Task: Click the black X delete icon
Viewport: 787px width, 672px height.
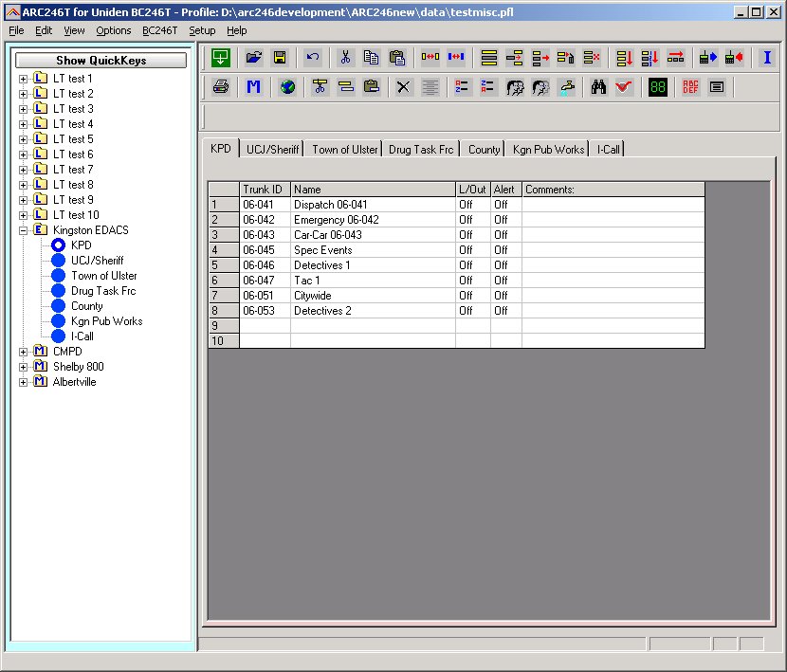Action: point(403,87)
